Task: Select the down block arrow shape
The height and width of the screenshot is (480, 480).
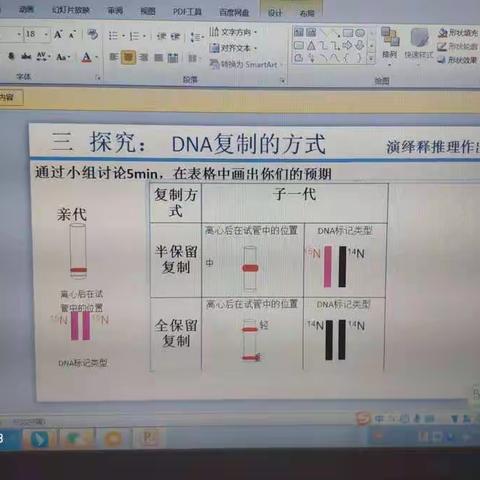Action: (360, 45)
